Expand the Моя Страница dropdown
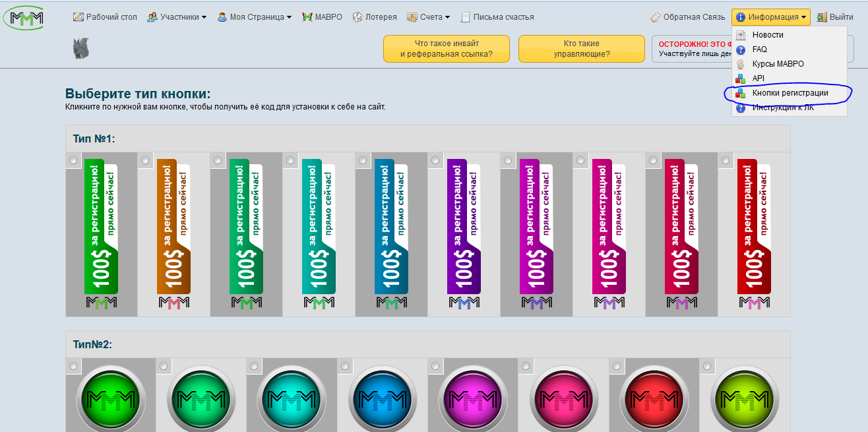This screenshot has width=868, height=432. pyautogui.click(x=255, y=17)
